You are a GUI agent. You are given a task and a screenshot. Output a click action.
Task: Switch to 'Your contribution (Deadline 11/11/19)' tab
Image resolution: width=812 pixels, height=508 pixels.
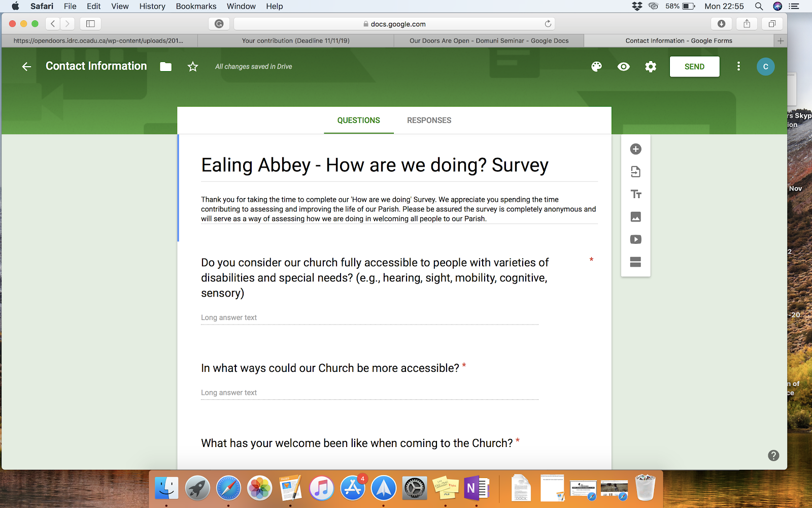(296, 41)
